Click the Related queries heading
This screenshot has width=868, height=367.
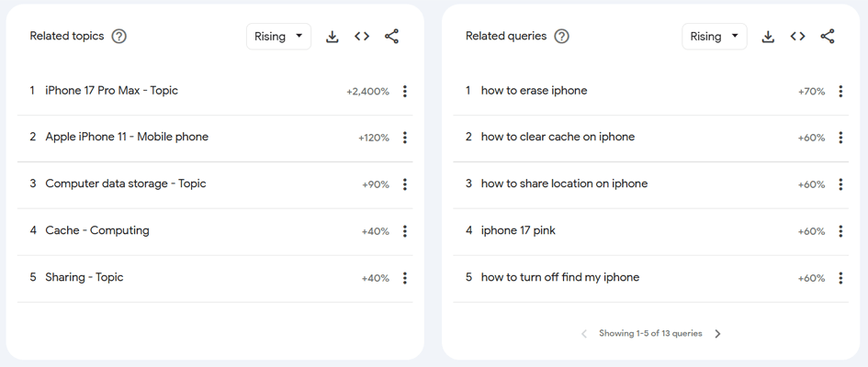(506, 36)
